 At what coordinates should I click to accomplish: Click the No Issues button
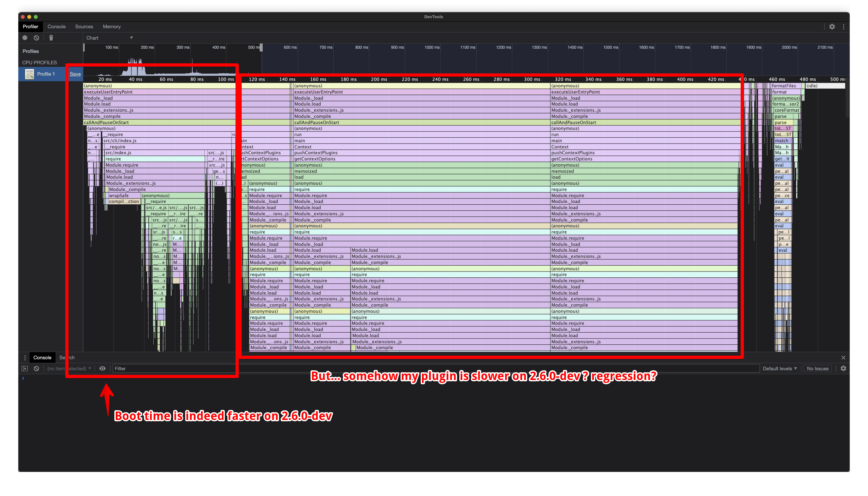point(817,369)
